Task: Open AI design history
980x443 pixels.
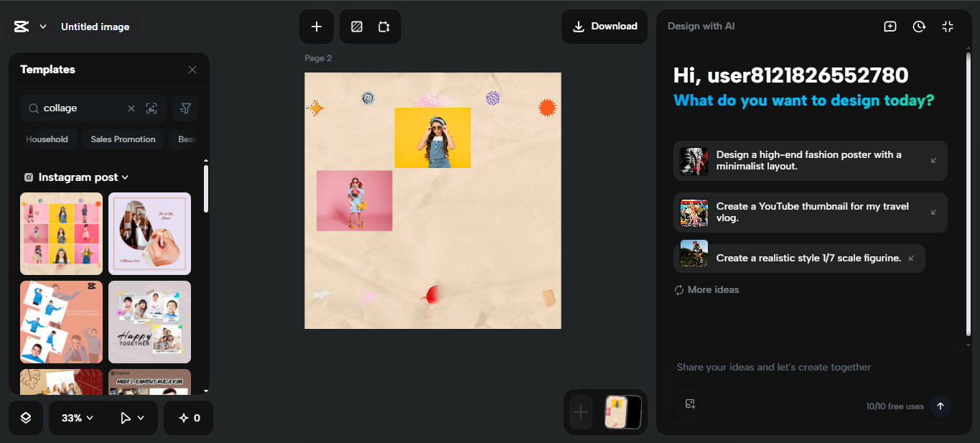Action: [919, 27]
